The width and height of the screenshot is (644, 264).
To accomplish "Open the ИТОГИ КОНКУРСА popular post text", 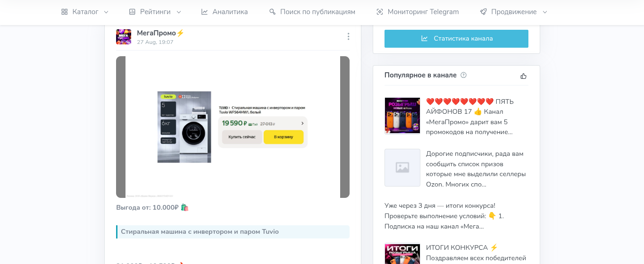I will pos(476,253).
